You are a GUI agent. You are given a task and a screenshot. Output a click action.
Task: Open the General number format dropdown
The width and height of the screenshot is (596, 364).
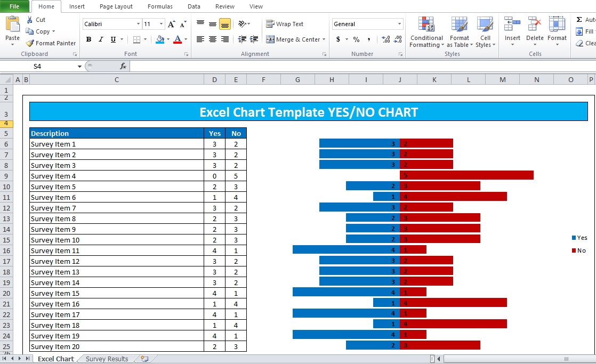pyautogui.click(x=400, y=23)
